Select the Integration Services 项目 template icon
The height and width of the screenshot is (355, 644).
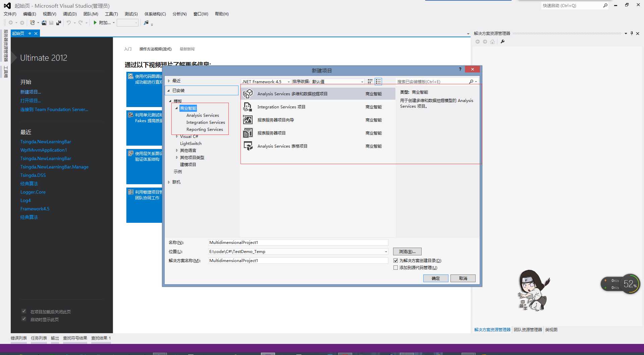coord(248,107)
